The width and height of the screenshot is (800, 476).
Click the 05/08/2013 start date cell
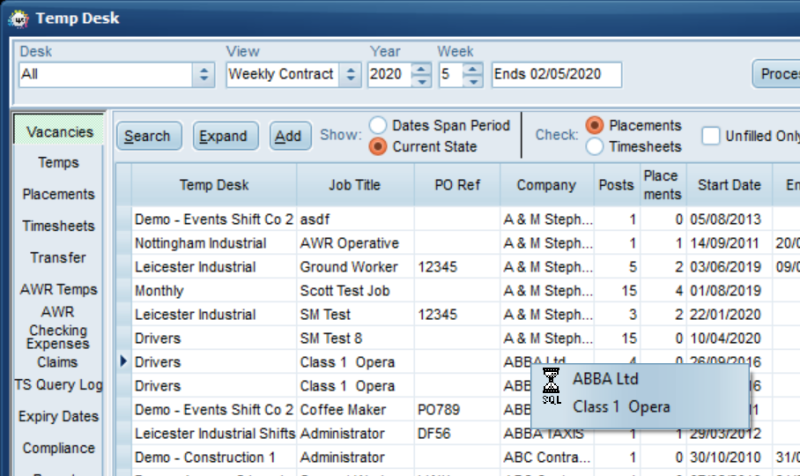click(x=729, y=219)
